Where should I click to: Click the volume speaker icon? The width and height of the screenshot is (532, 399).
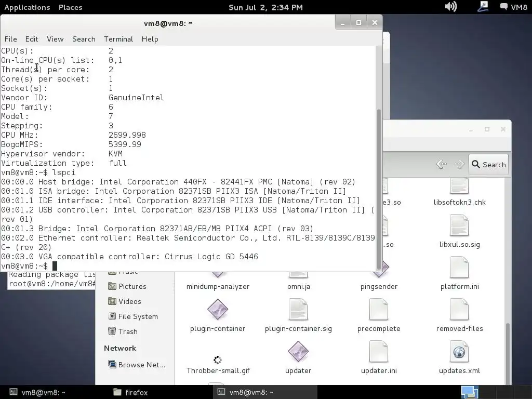451,6
